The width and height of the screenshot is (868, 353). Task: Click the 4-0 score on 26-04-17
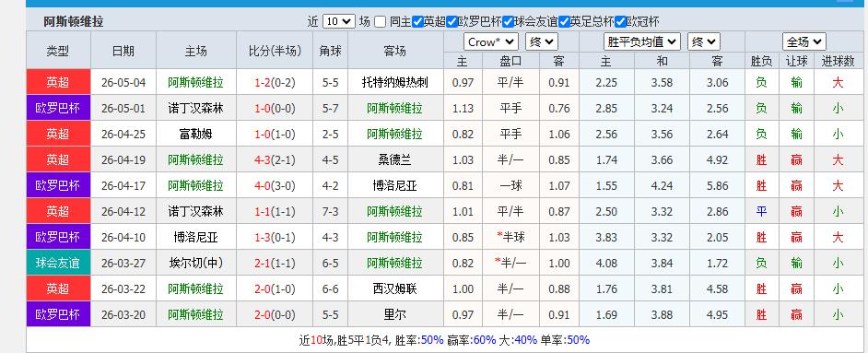[x=263, y=186]
